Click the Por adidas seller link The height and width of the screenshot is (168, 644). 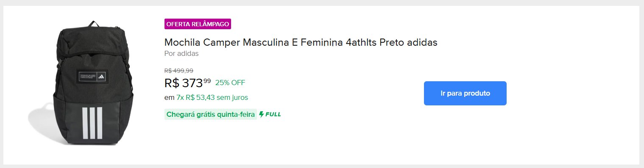(x=181, y=54)
